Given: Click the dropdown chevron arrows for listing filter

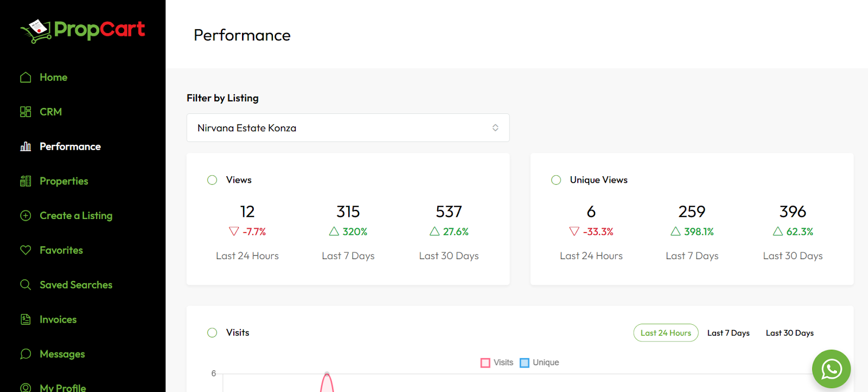Looking at the screenshot, I should click(x=495, y=128).
